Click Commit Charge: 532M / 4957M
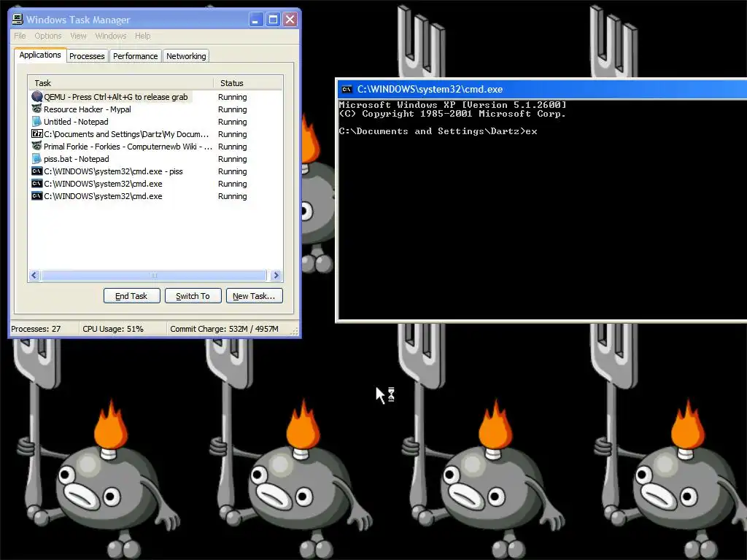The width and height of the screenshot is (747, 560). click(224, 329)
